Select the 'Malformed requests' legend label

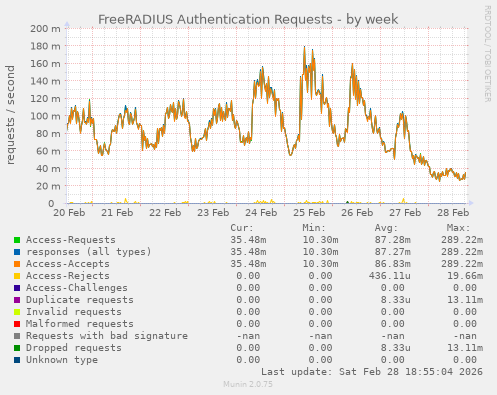(80, 324)
